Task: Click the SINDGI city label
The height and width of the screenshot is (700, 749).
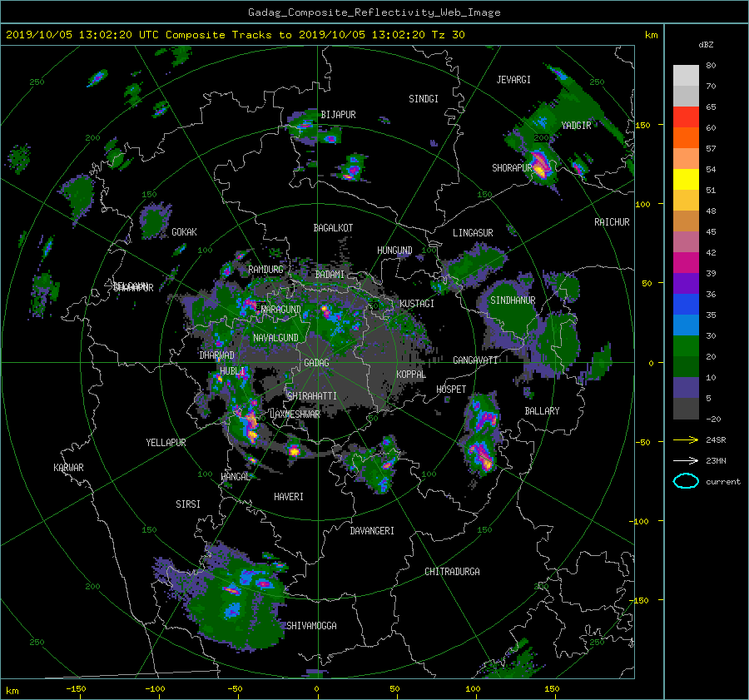Action: [424, 99]
